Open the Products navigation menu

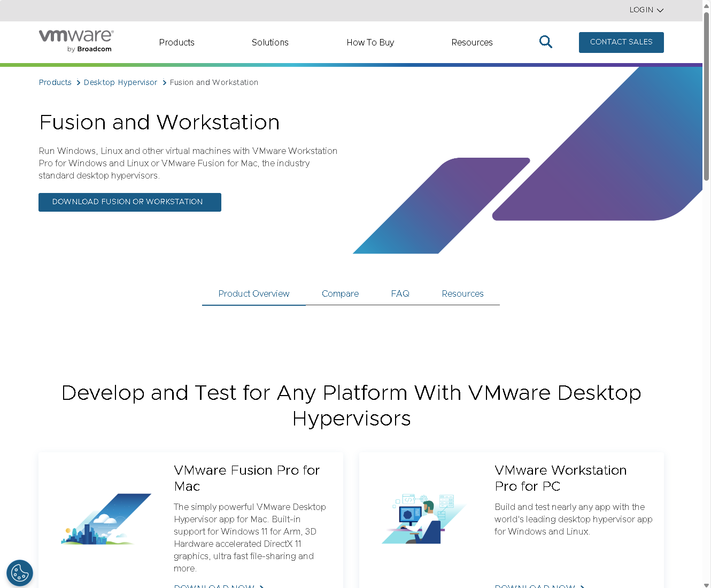coord(176,42)
